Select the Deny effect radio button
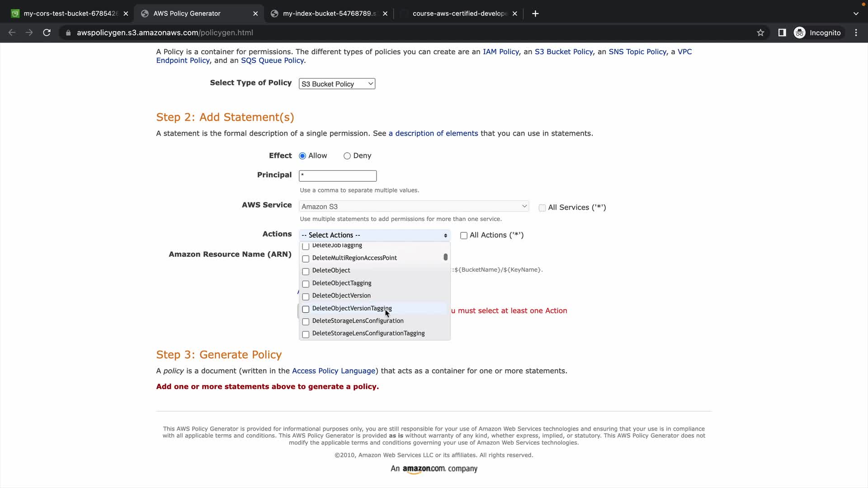 coord(347,156)
